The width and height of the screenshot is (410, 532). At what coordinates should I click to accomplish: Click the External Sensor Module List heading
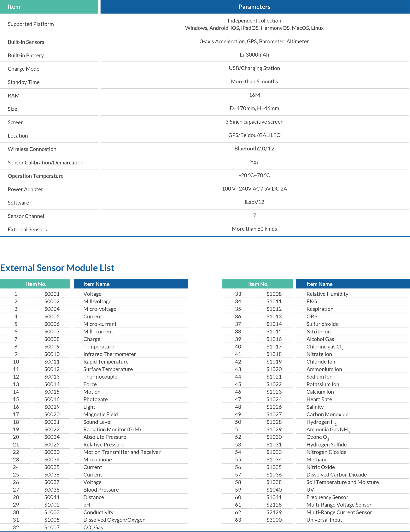click(57, 268)
